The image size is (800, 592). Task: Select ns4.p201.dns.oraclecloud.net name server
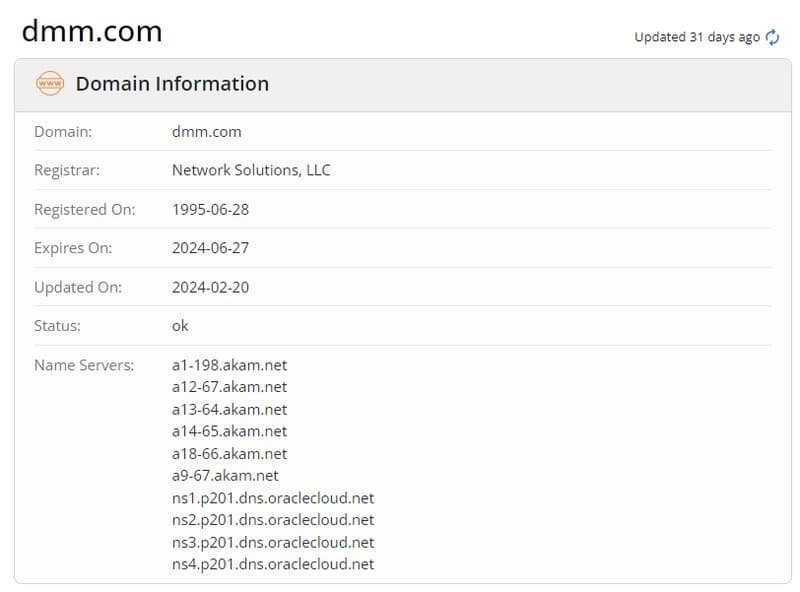point(273,564)
